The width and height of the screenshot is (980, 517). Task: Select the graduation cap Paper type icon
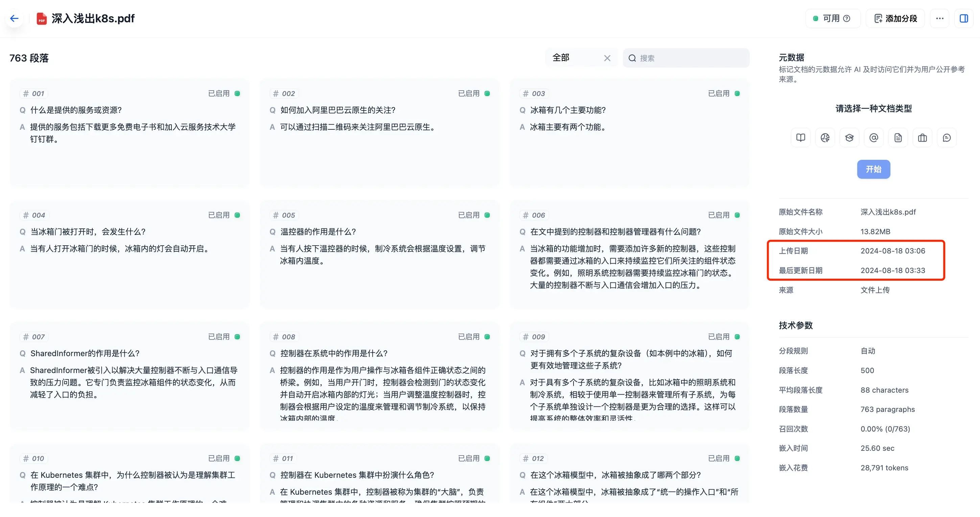point(849,138)
